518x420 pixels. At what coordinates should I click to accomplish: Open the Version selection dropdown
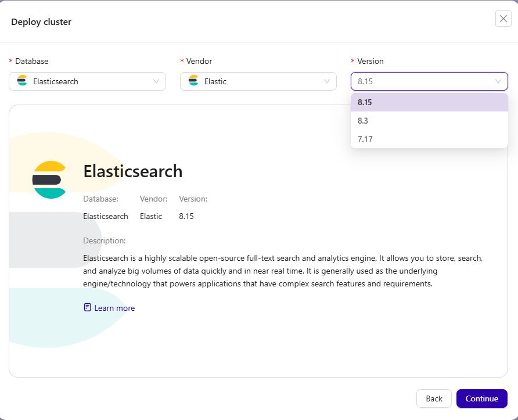(429, 81)
